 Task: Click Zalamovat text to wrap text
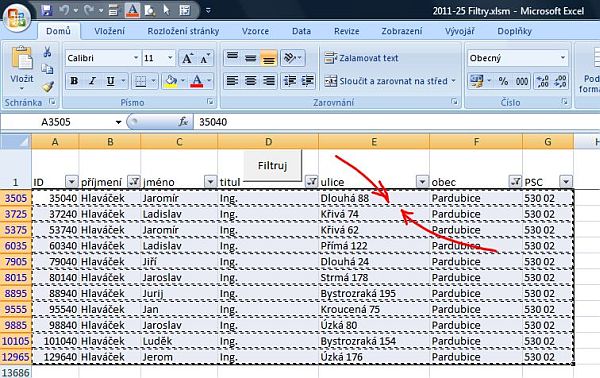tap(361, 58)
